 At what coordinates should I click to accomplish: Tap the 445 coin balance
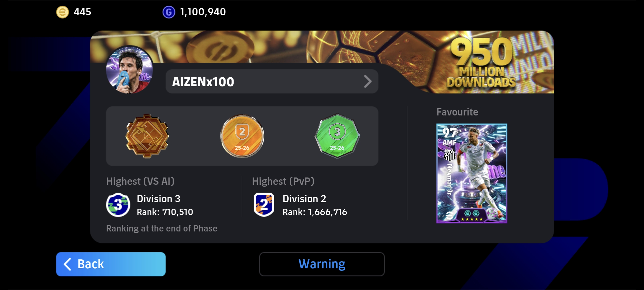[x=82, y=12]
